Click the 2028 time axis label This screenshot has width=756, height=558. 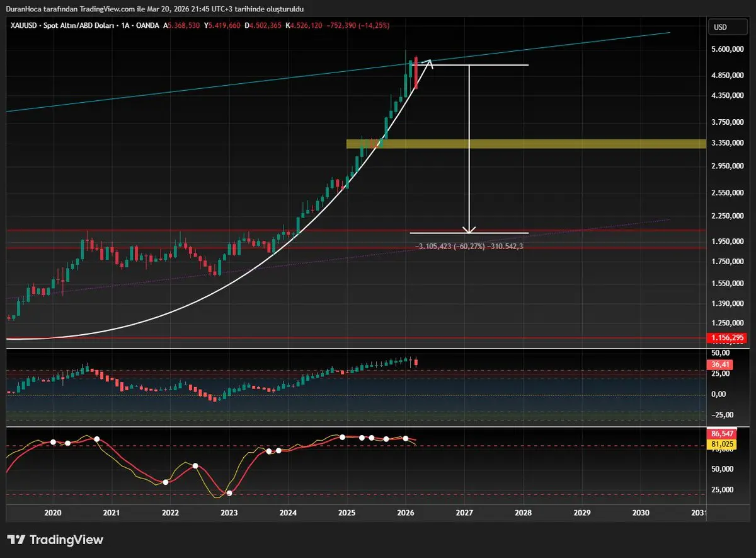[523, 514]
